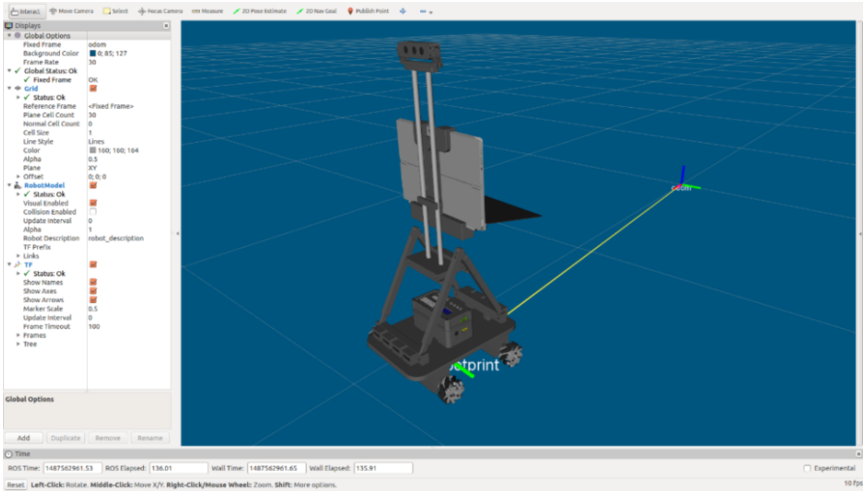The height and width of the screenshot is (499, 868).
Task: Open the minus remove-tool dropdown in toolbar
Action: click(426, 11)
